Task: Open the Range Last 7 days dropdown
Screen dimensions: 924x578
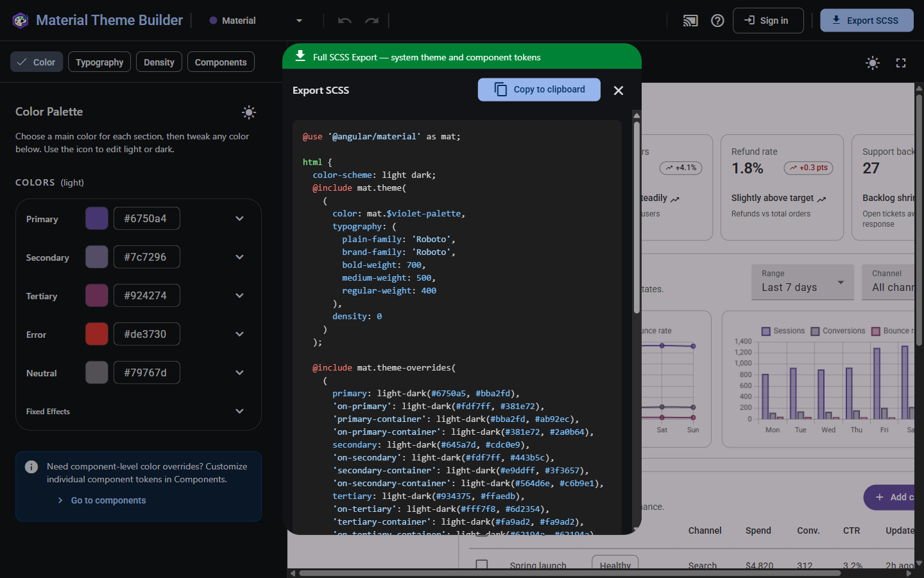Action: click(x=803, y=282)
